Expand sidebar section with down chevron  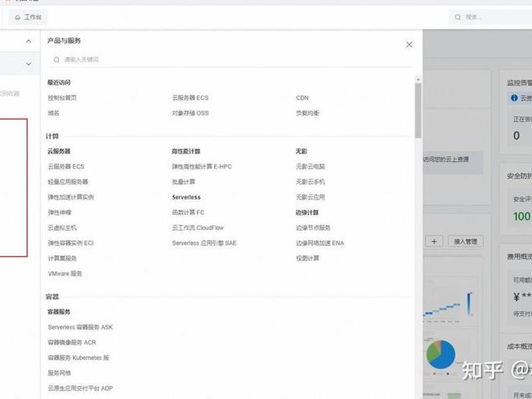(29, 64)
